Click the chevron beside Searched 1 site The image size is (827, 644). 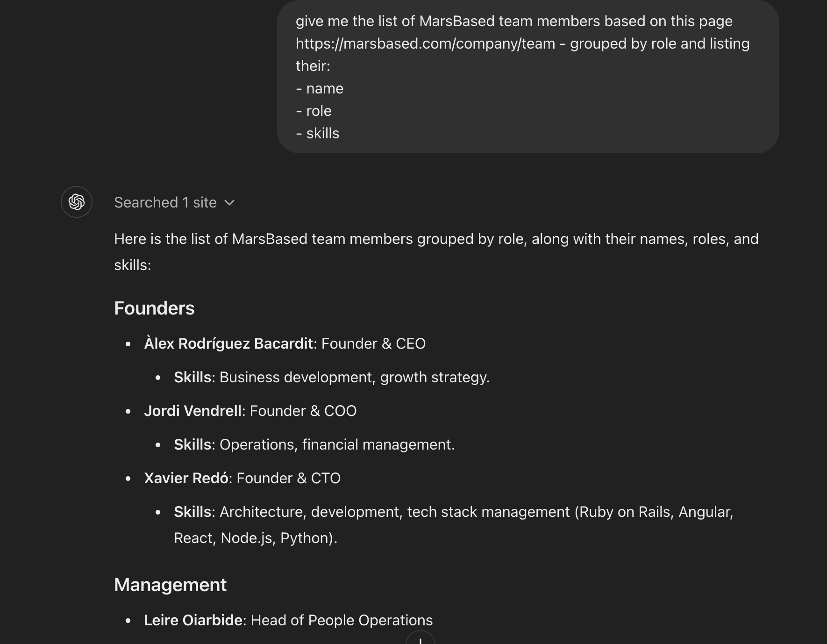[229, 203]
